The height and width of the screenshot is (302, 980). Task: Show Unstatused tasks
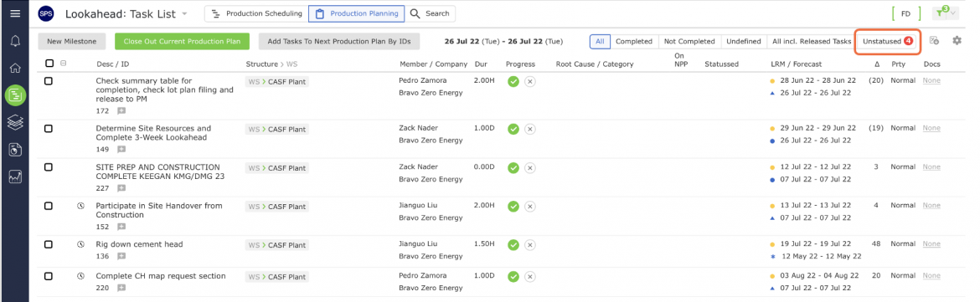[x=888, y=41]
